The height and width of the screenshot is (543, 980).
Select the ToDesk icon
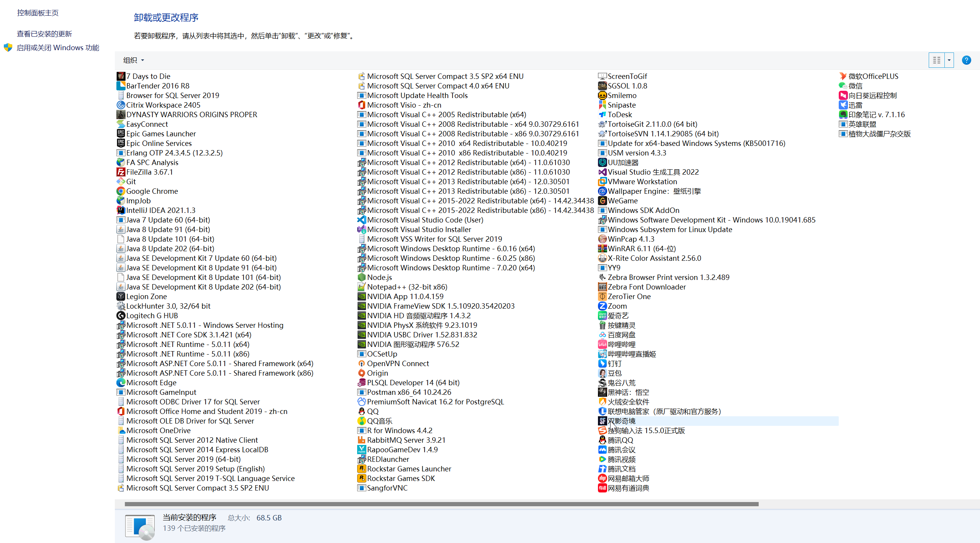(x=603, y=114)
